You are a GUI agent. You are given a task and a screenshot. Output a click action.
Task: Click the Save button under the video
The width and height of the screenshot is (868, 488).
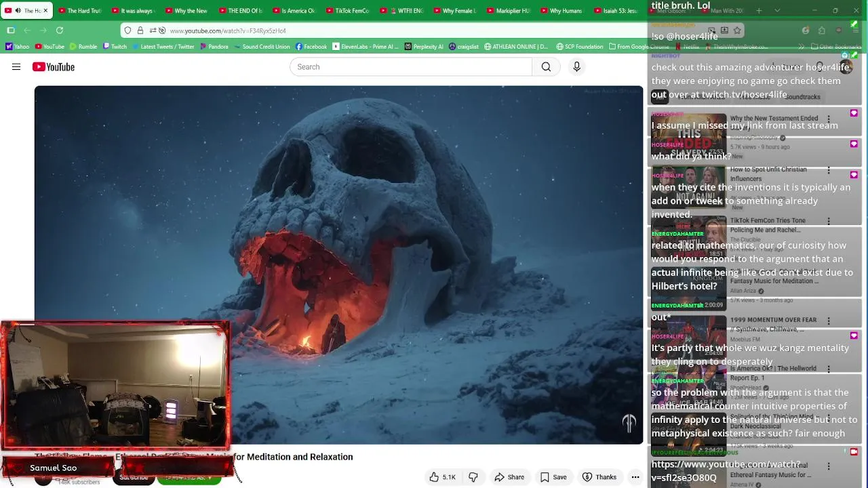click(x=553, y=477)
